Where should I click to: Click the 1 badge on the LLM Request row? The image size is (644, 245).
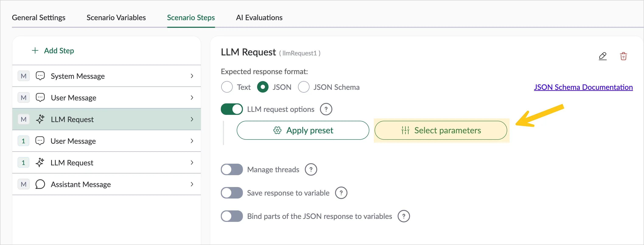[x=24, y=162]
